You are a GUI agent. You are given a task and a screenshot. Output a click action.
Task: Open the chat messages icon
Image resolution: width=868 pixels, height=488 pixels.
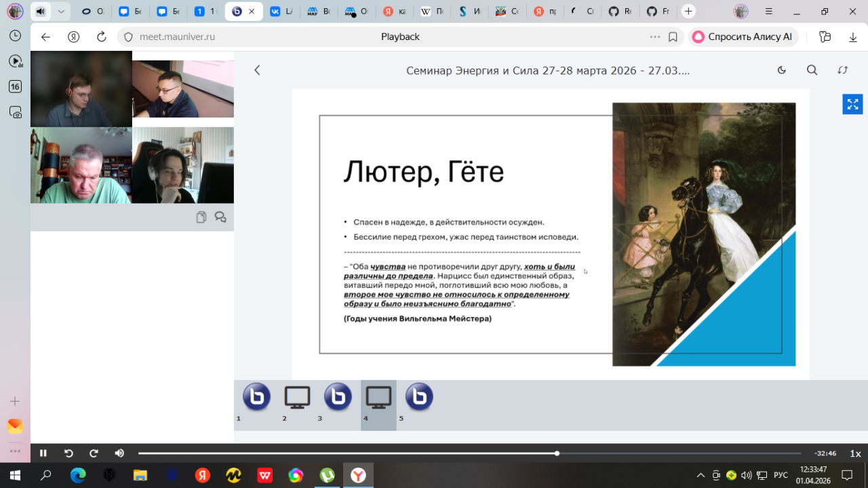click(220, 217)
